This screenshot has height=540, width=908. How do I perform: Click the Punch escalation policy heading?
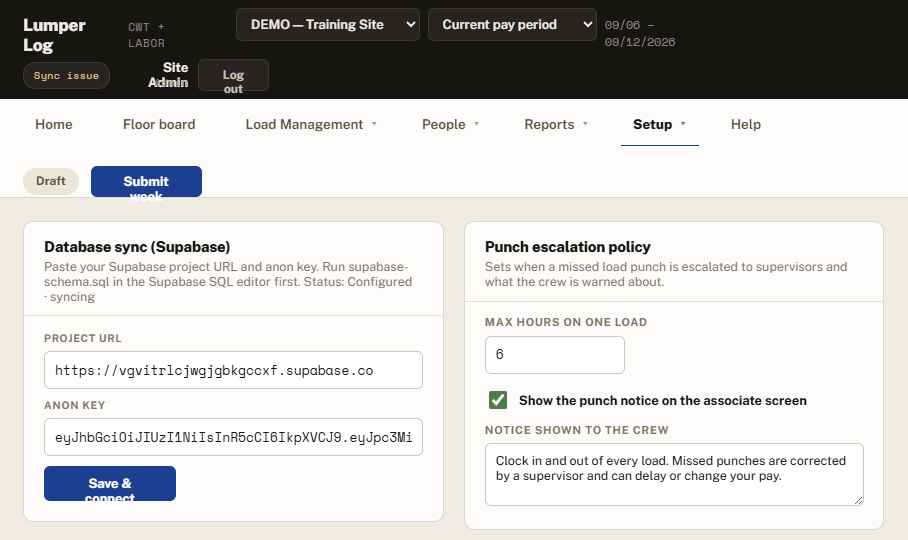(x=568, y=247)
